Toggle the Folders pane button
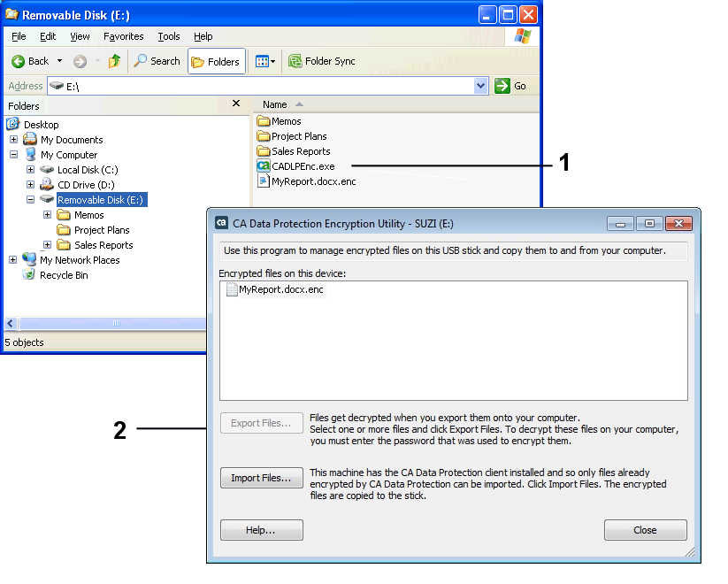 pos(217,61)
